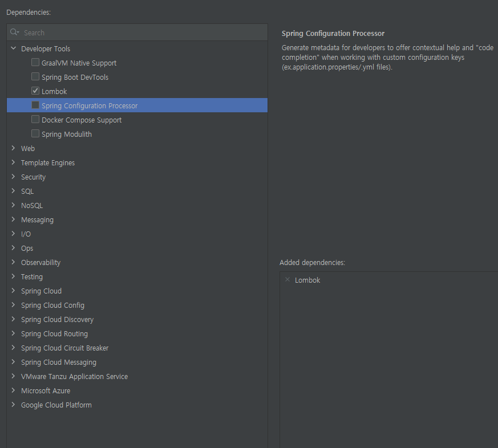Screen dimensions: 498x448
Task: Expand the I/O category
Action: pyautogui.click(x=13, y=234)
